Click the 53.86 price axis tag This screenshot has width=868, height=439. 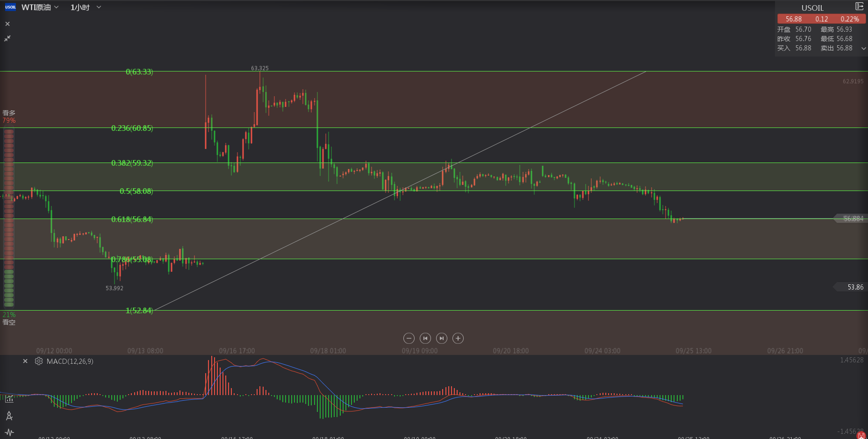[x=852, y=287]
